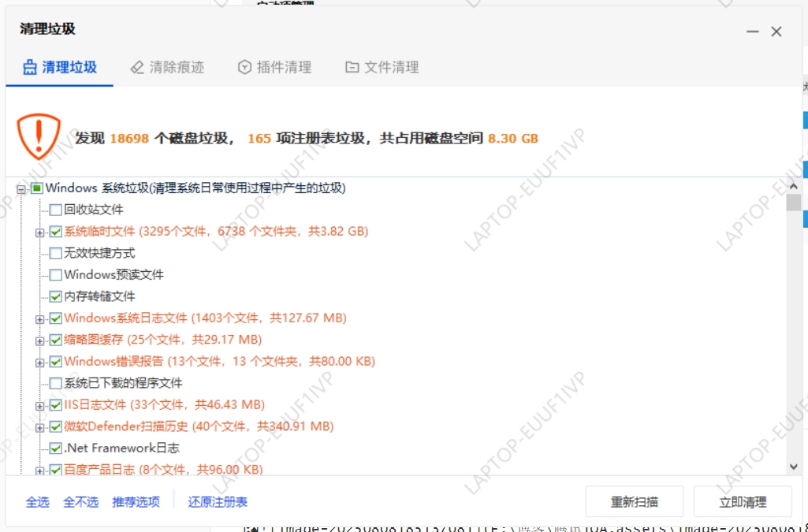Click the 还原注册表 link
Screen dimensions: 808x532
(x=218, y=502)
